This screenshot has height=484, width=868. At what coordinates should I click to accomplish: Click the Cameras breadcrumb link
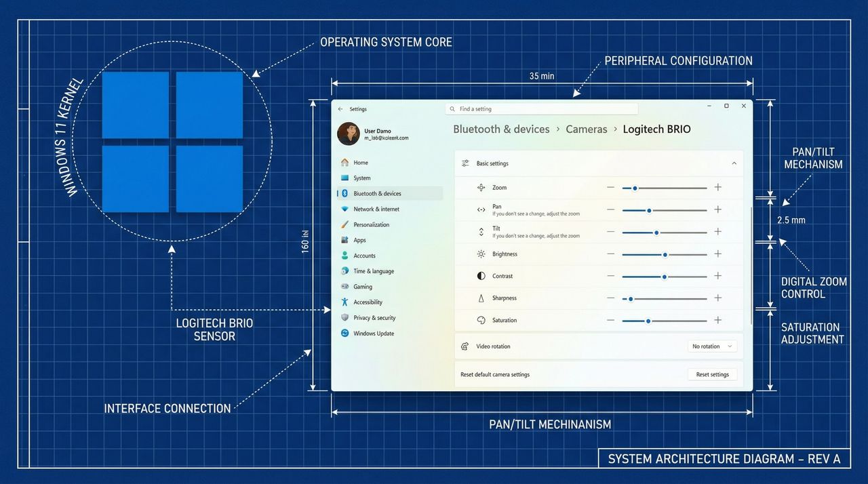point(587,129)
